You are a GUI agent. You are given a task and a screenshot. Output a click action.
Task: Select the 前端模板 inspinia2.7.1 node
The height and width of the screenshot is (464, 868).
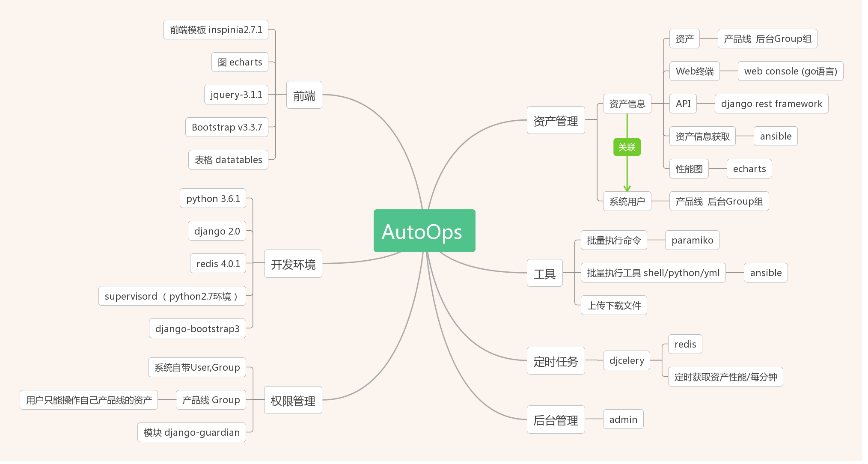click(x=216, y=30)
